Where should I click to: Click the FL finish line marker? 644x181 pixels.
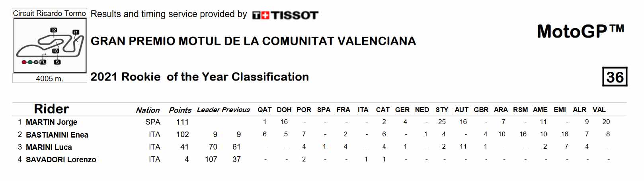coord(43,62)
